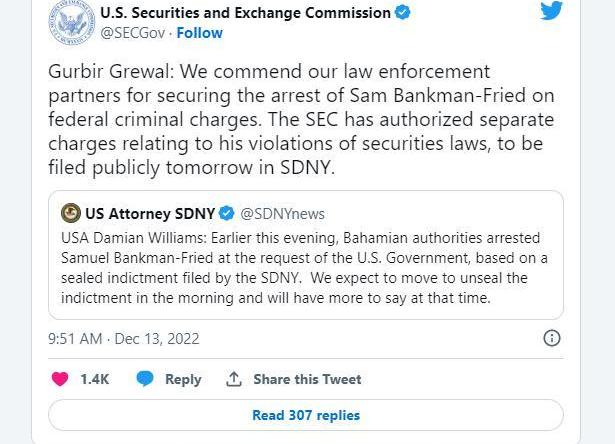Click US Attorney SDNY avatar icon
This screenshot has height=444, width=615.
70,213
